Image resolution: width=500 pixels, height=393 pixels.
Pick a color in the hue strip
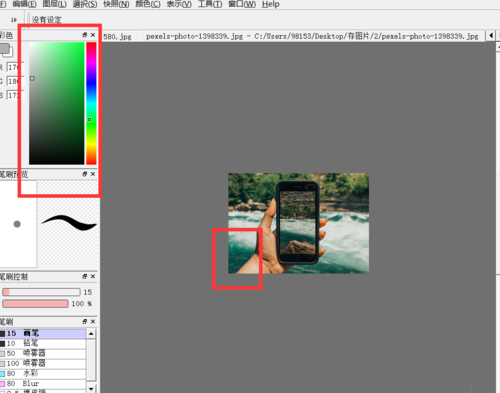(91, 103)
